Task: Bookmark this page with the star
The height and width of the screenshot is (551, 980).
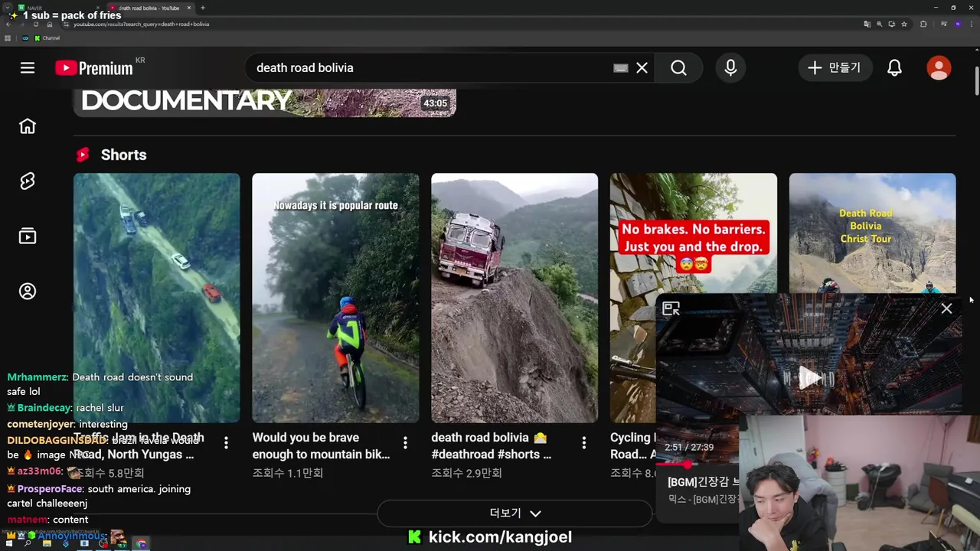Action: pyautogui.click(x=904, y=24)
